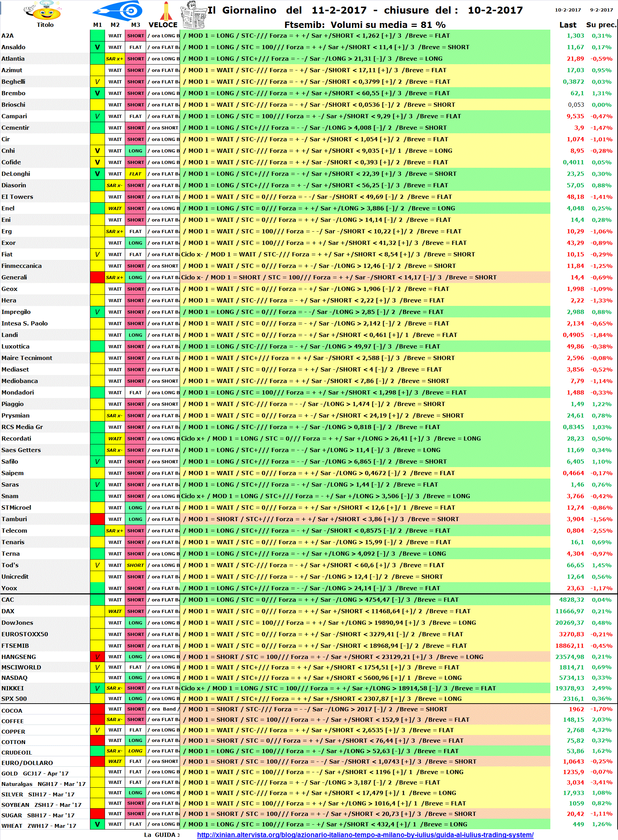618x840 pixels.
Task: Click the Tod's SHORT M3 cell
Action: click(135, 565)
